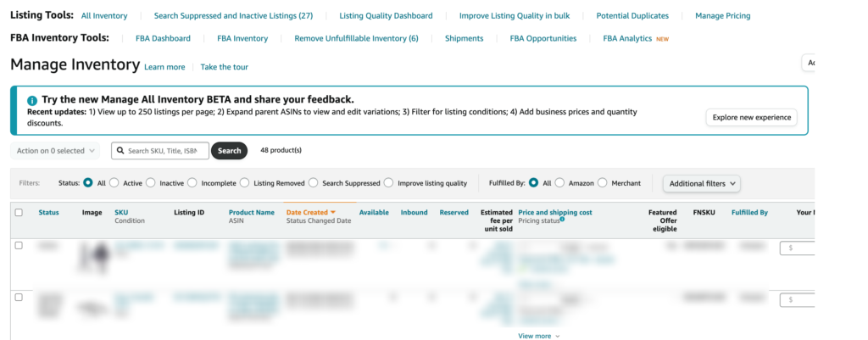The image size is (868, 340).
Task: Click second row price input field
Action: click(x=797, y=299)
